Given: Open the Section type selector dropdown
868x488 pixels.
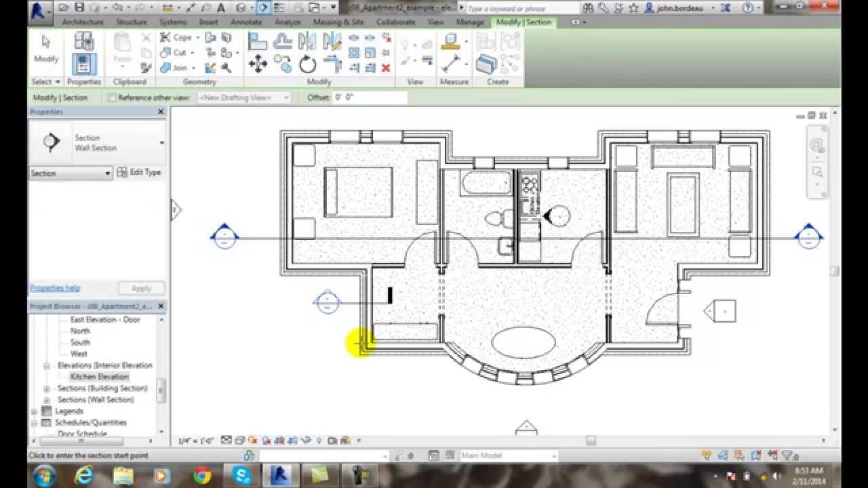Looking at the screenshot, I should 97,142.
